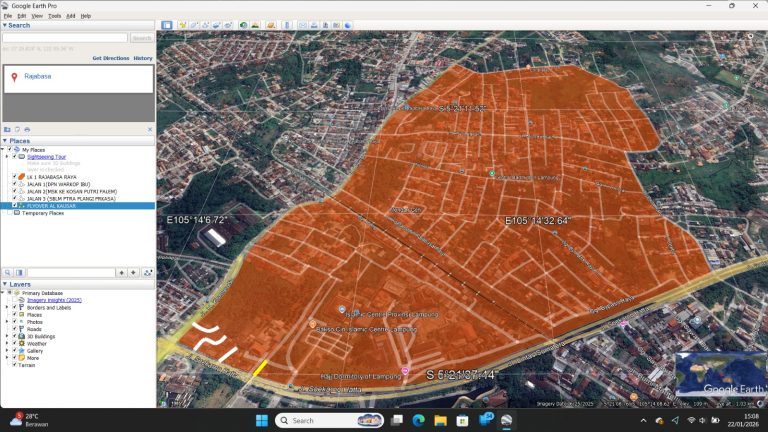Image resolution: width=768 pixels, height=432 pixels.
Task: Open the historical imagery clock tool
Action: tap(243, 25)
